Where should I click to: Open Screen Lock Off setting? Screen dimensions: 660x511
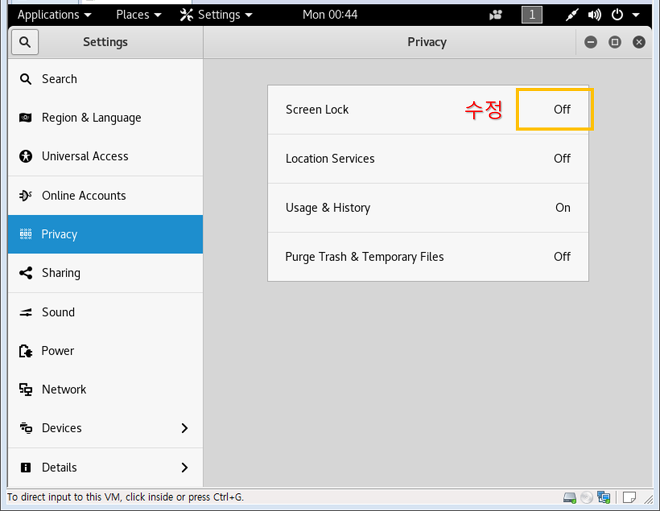click(428, 110)
